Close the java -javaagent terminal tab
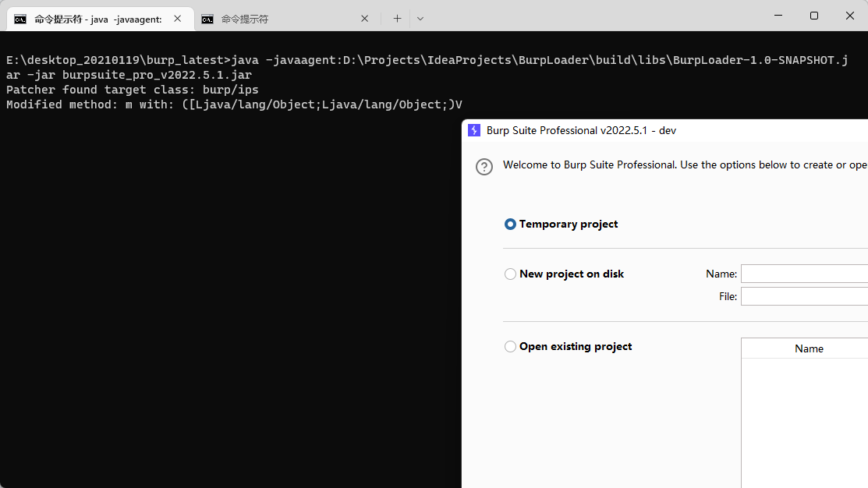Image resolution: width=868 pixels, height=488 pixels. coord(179,19)
